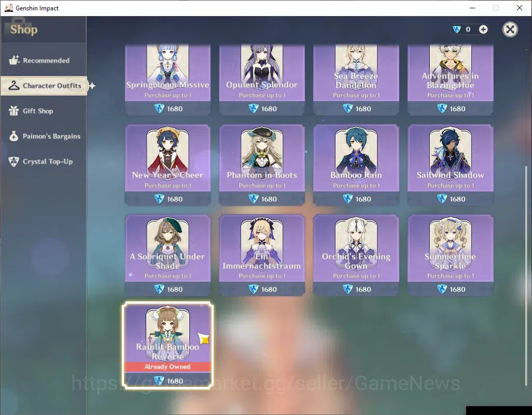
Task: Select the Springbloom Missive outfit card
Action: 167,79
